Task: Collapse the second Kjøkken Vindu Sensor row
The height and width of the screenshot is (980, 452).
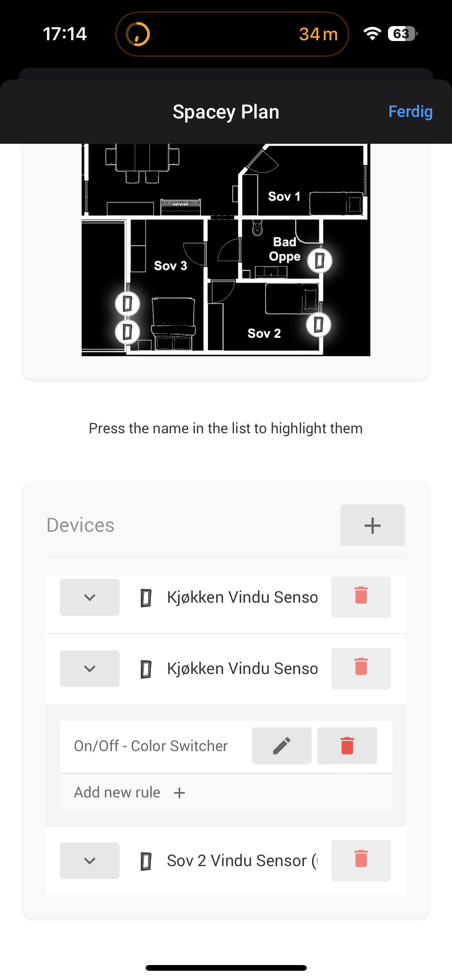Action: (x=89, y=668)
